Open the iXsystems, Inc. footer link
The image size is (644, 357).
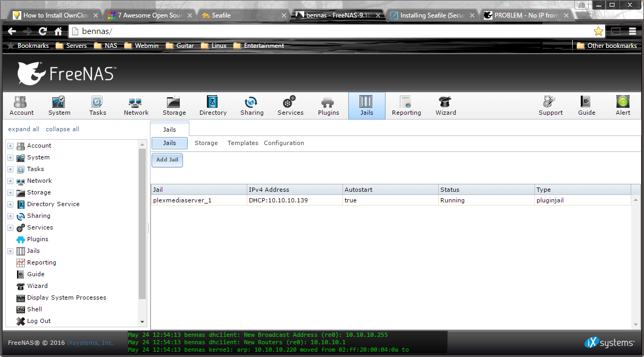point(90,343)
